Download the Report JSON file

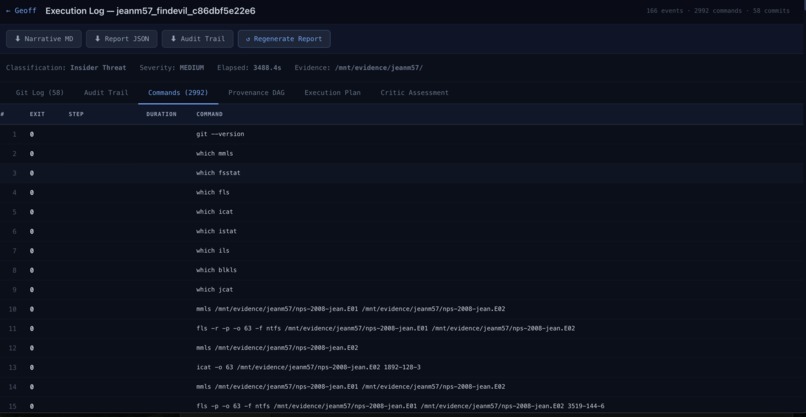click(122, 39)
